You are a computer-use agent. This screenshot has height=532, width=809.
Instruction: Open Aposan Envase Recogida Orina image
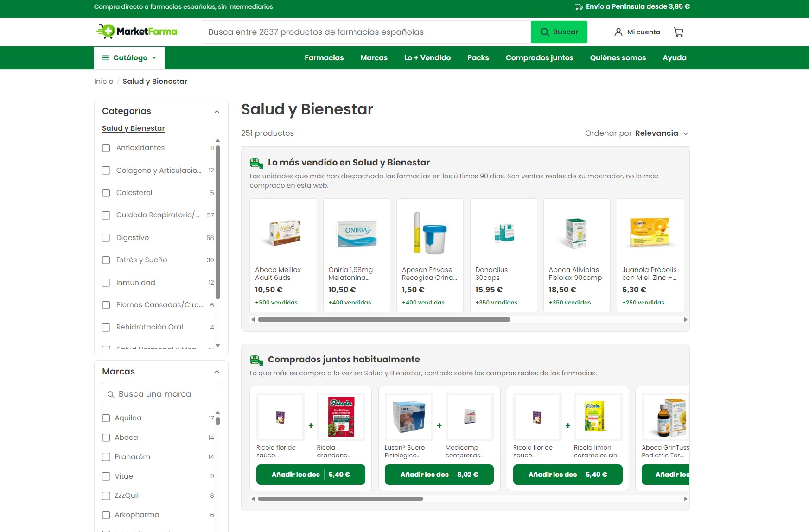pos(430,232)
